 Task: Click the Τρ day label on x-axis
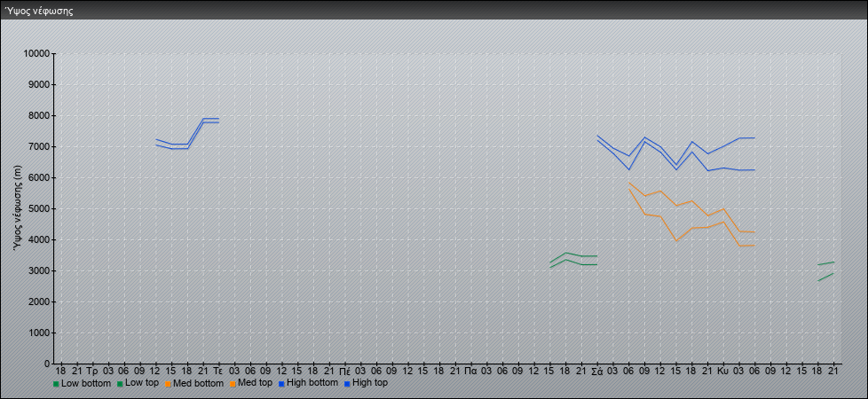click(x=92, y=371)
